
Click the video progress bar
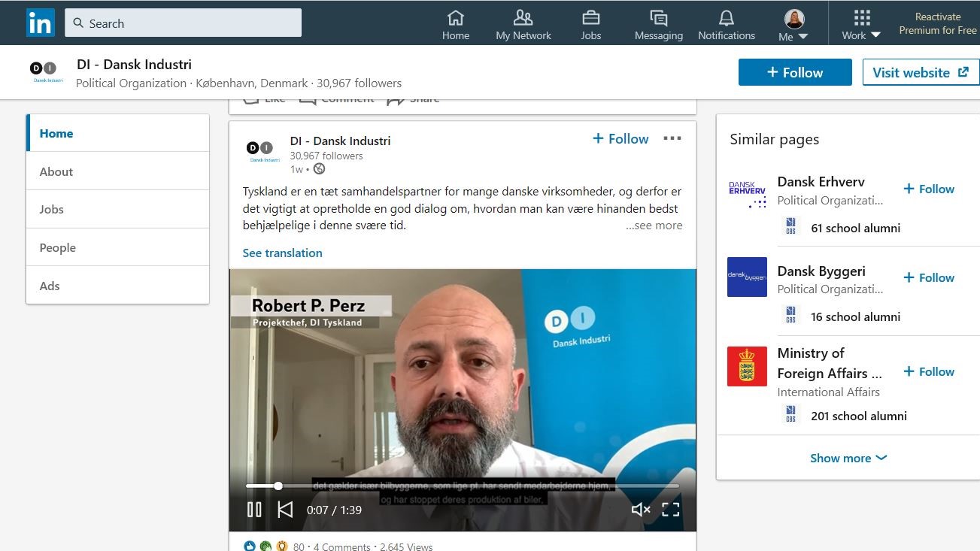click(x=463, y=486)
